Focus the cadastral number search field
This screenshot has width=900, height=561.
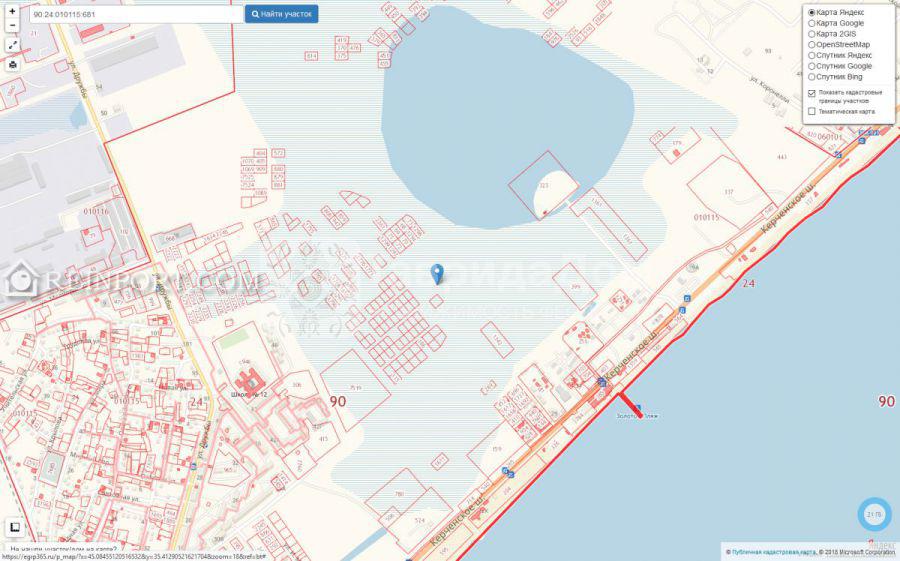pyautogui.click(x=137, y=14)
